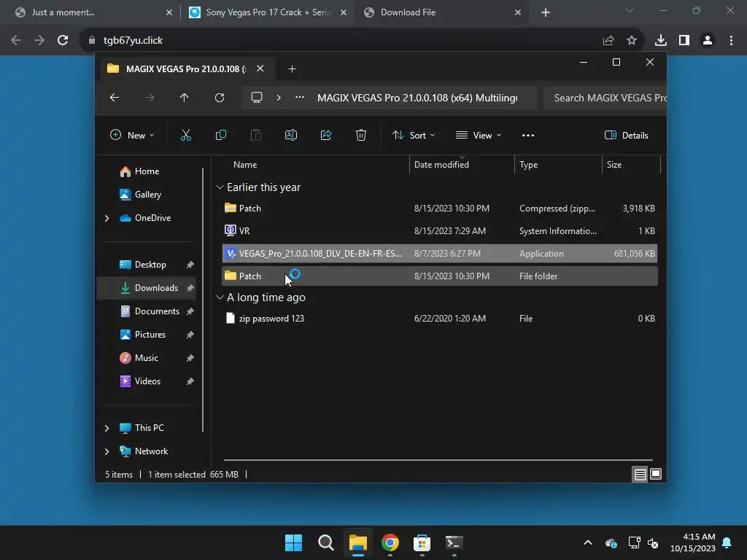Click the Search MAGIX VEGAS Pro field
747x560 pixels.
pyautogui.click(x=605, y=98)
